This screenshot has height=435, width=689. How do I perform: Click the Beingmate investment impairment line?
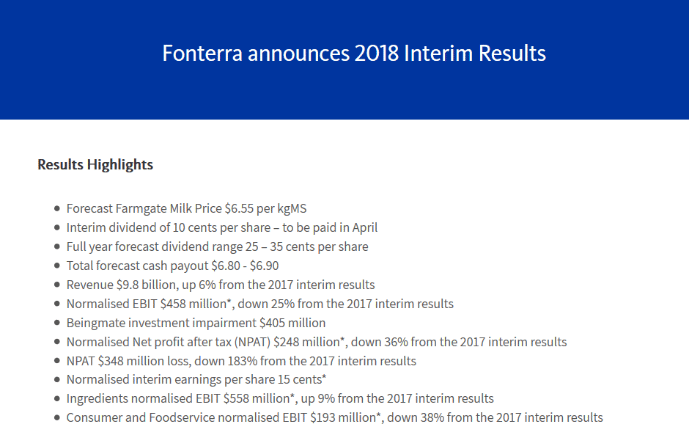click(x=196, y=323)
